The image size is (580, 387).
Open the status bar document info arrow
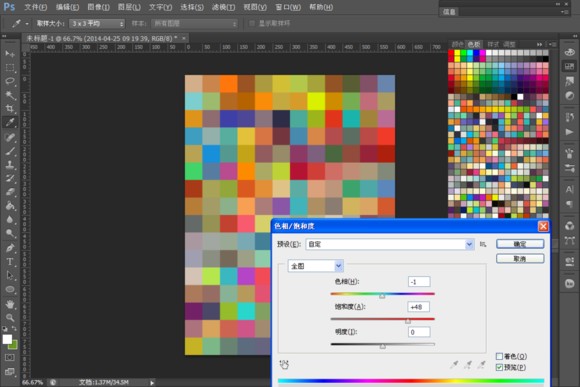(x=152, y=383)
